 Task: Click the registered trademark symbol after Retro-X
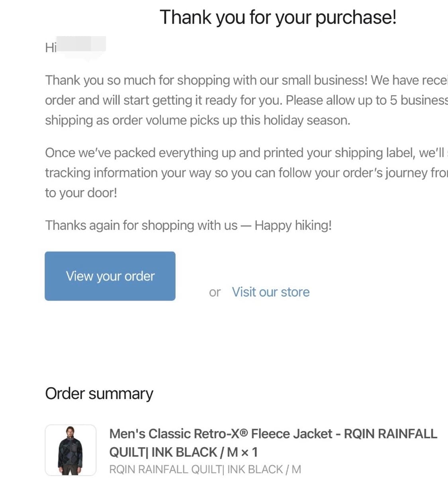point(244,433)
